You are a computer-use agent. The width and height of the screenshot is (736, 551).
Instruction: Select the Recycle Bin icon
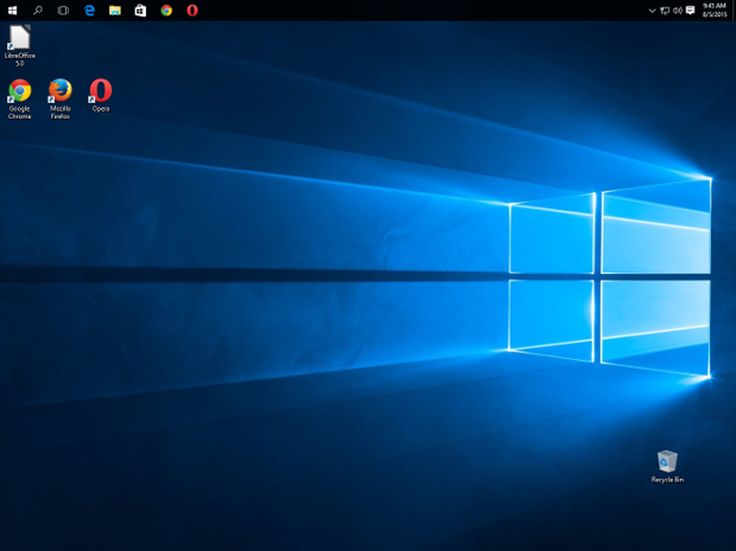[667, 466]
